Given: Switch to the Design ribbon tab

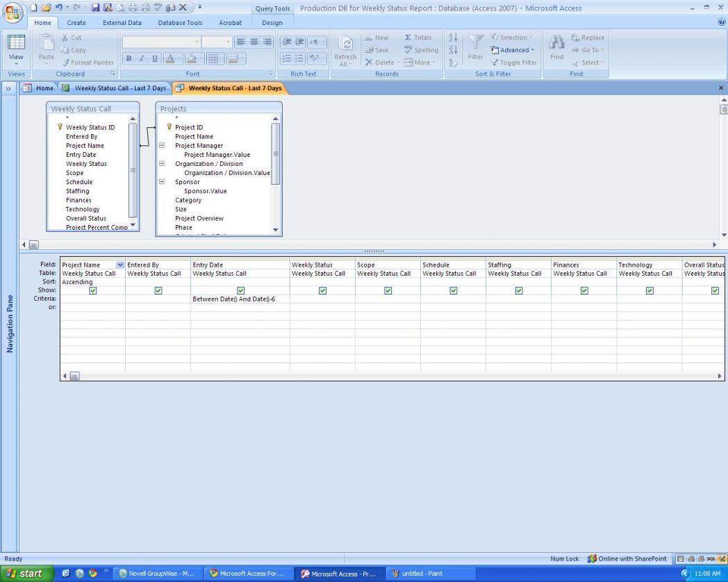Looking at the screenshot, I should pyautogui.click(x=272, y=22).
